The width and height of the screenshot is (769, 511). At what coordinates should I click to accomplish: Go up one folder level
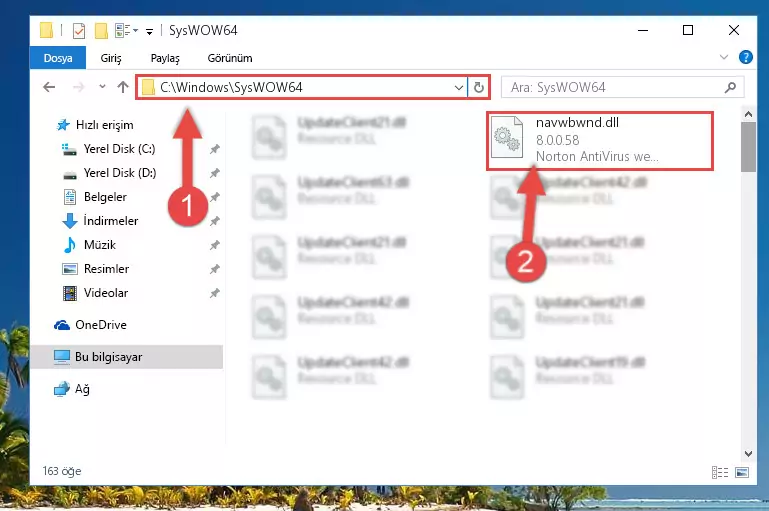click(x=123, y=87)
